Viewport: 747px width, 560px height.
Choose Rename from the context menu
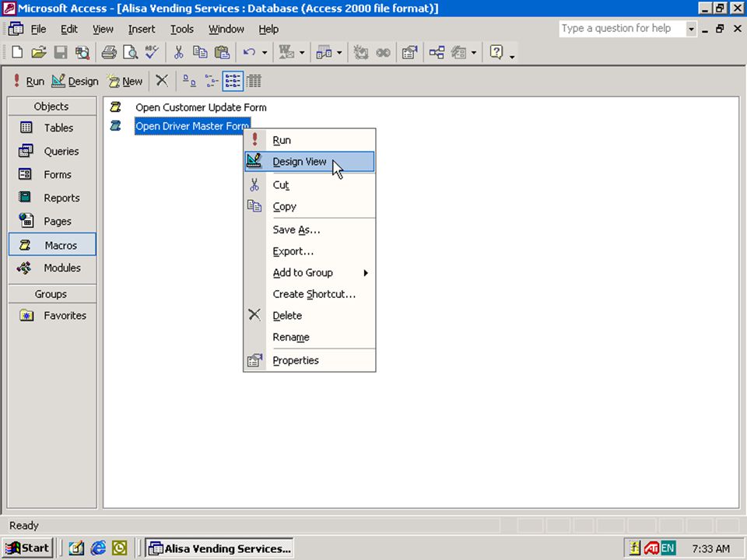point(310,337)
